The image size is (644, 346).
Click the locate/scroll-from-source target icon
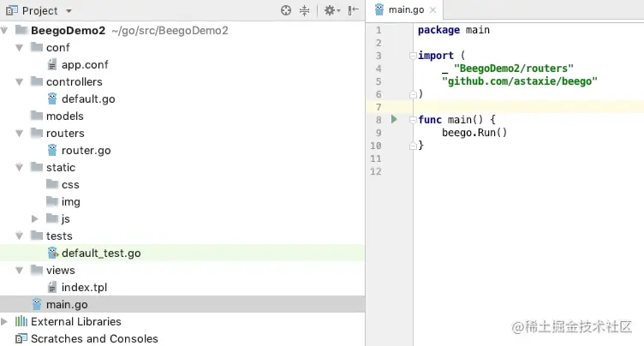tap(286, 10)
